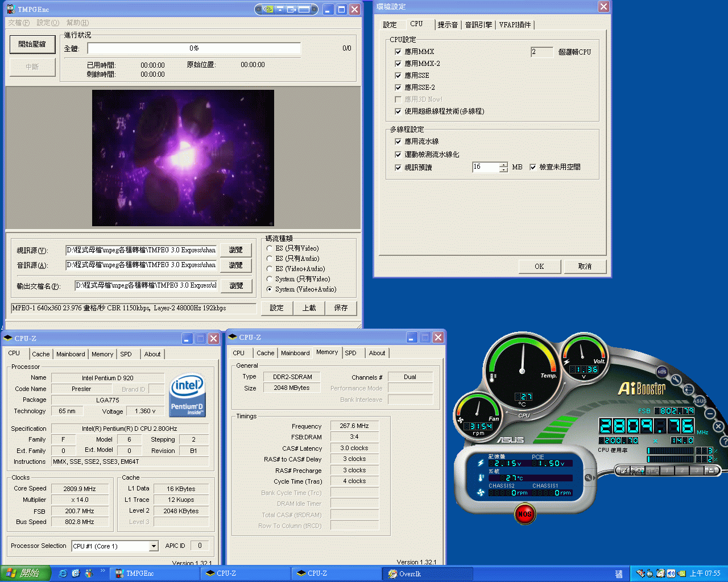The width and height of the screenshot is (728, 582).
Task: Open AI Booster help question mark icon
Action: point(724,440)
